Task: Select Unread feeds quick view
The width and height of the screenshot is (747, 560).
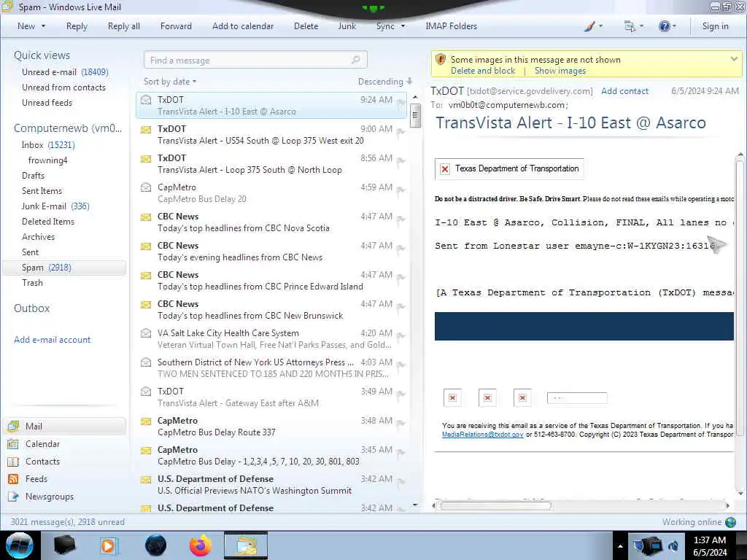Action: 47,102
